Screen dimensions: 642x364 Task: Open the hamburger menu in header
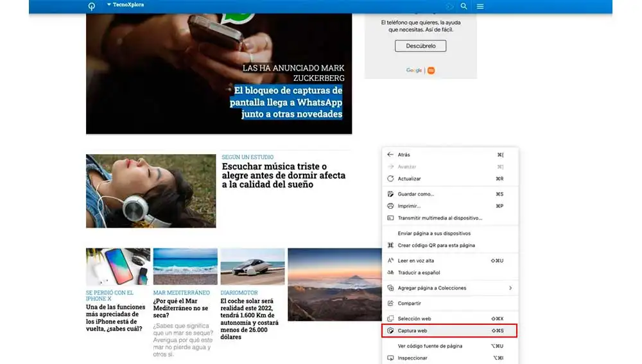[480, 6]
